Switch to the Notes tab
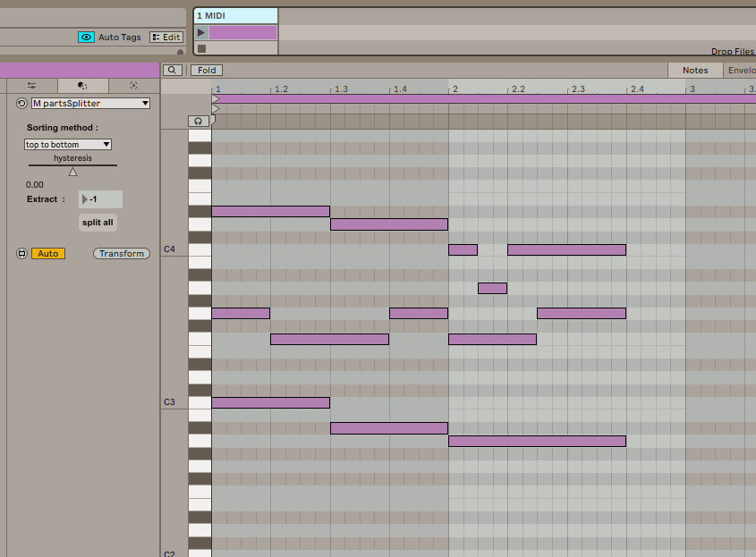The image size is (756, 557). click(695, 70)
